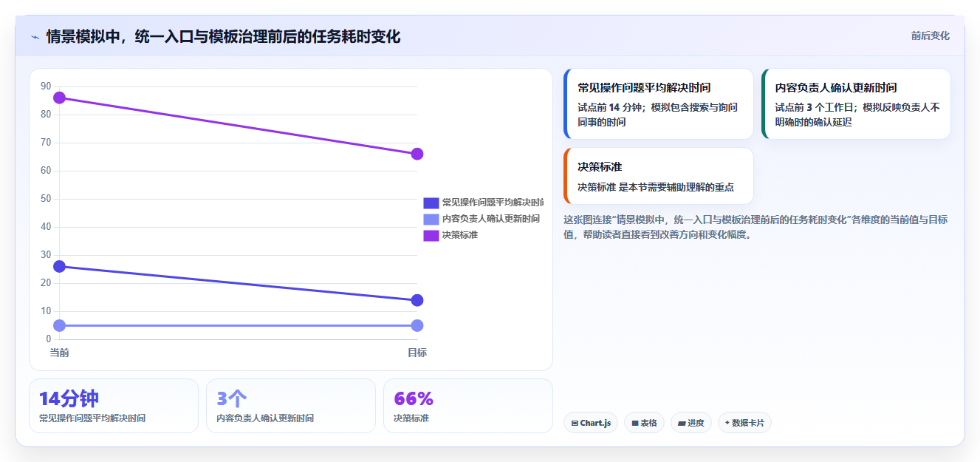This screenshot has height=462, width=980.
Task: Click the page title 情景模拟中 heading
Action: pos(223,36)
